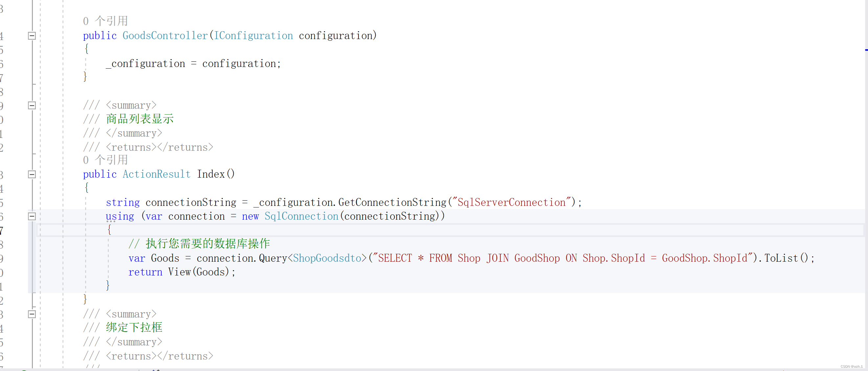This screenshot has height=371, width=868.
Task: Collapse the Index() method
Action: tap(32, 174)
